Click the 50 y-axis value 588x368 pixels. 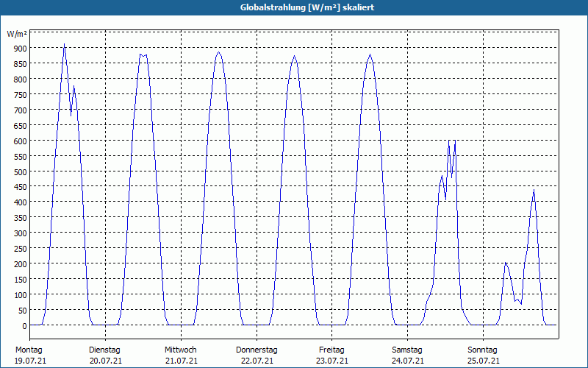[22, 310]
